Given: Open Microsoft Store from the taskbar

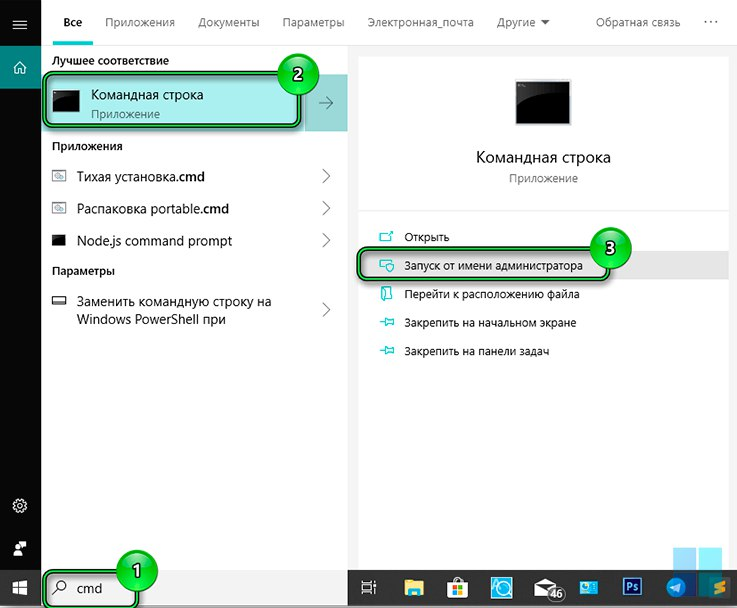Looking at the screenshot, I should point(458,587).
